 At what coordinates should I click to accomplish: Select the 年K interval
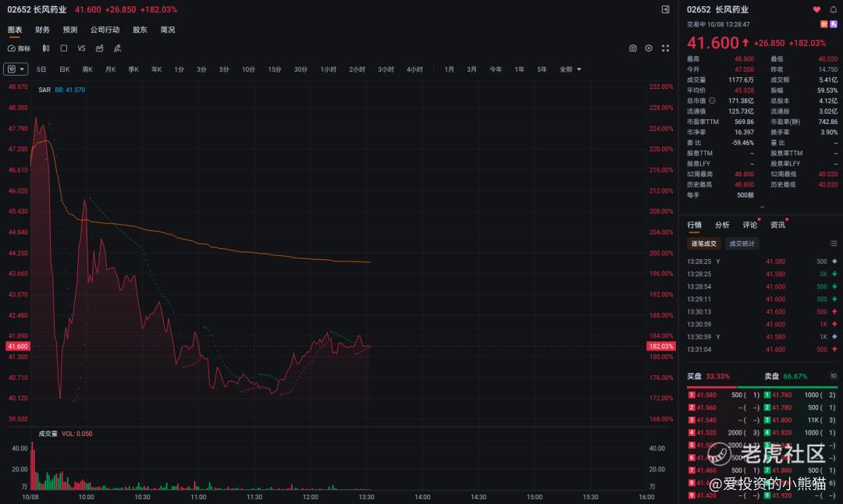pyautogui.click(x=156, y=69)
